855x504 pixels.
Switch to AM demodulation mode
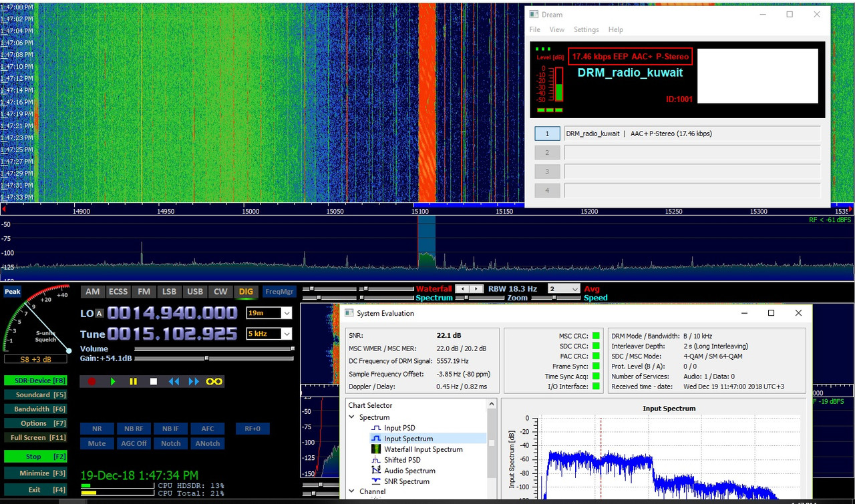[92, 292]
